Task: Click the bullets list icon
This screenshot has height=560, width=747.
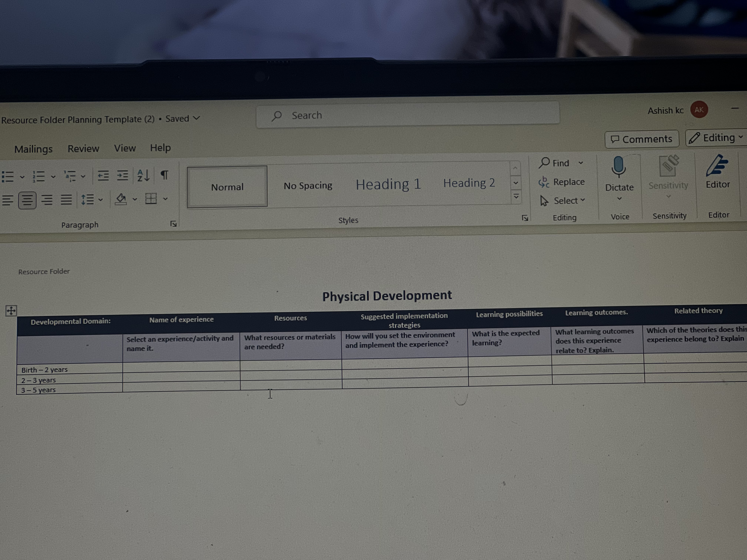Action: (8, 176)
